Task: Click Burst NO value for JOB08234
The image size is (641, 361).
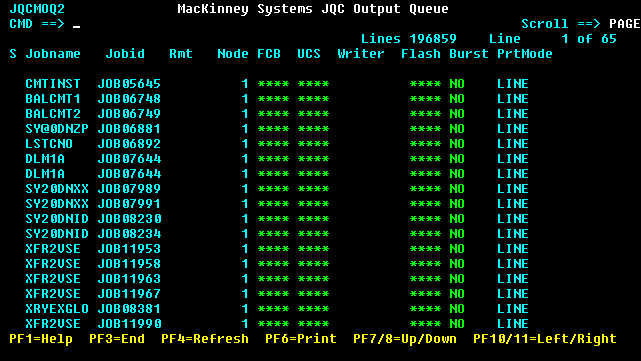Action: pos(457,234)
